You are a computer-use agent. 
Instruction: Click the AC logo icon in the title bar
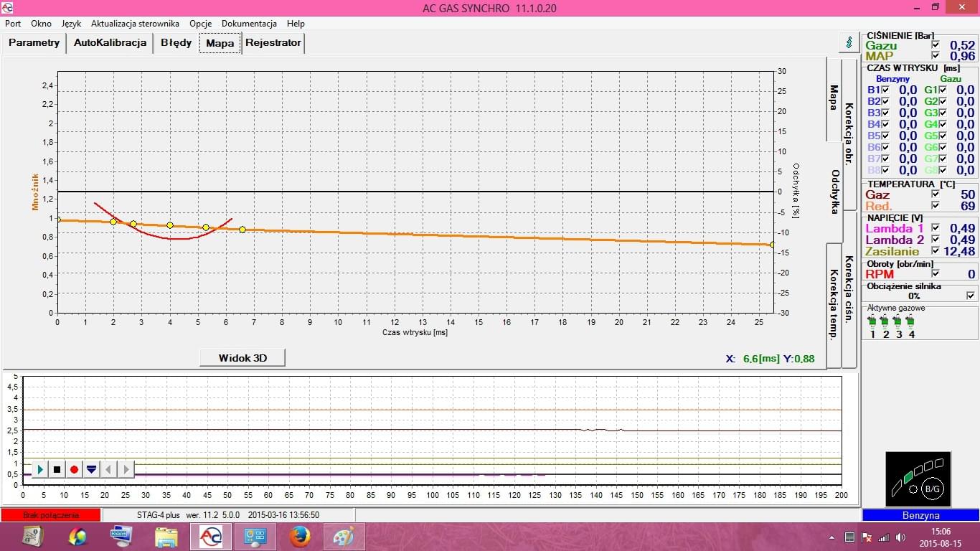coord(7,7)
